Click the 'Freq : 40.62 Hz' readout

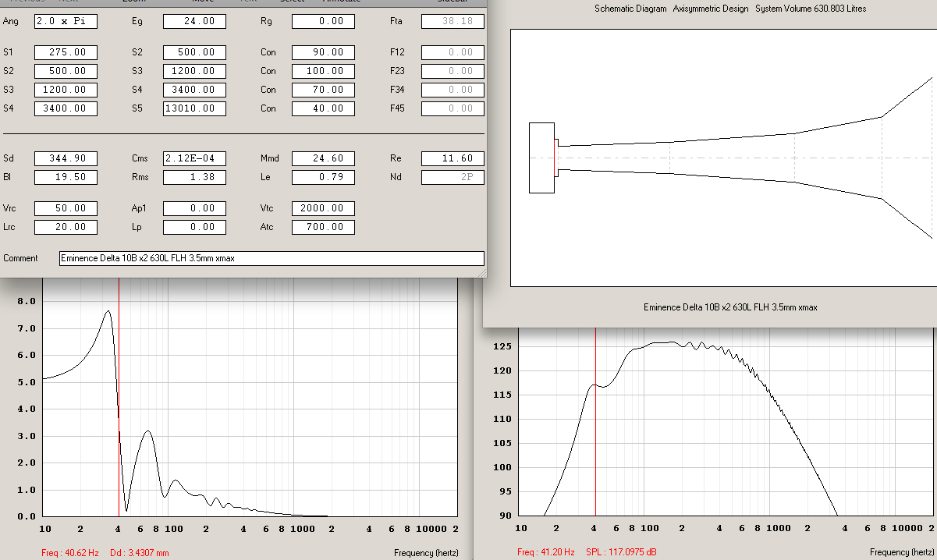tap(70, 553)
